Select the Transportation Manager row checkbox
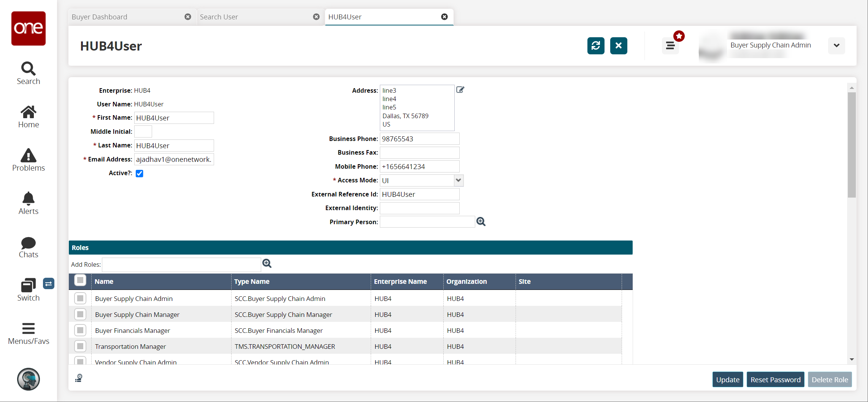The width and height of the screenshot is (868, 402). [x=80, y=346]
